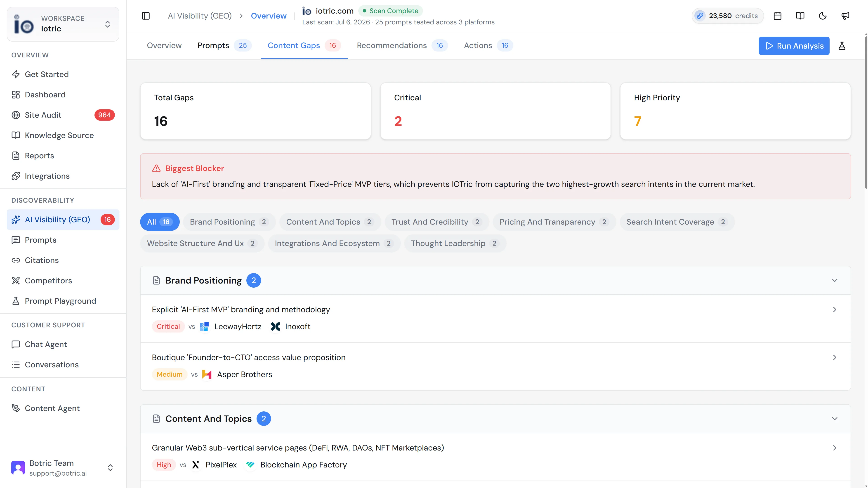Open Content Agent page
Screen dimensions: 868x488
click(x=63, y=408)
